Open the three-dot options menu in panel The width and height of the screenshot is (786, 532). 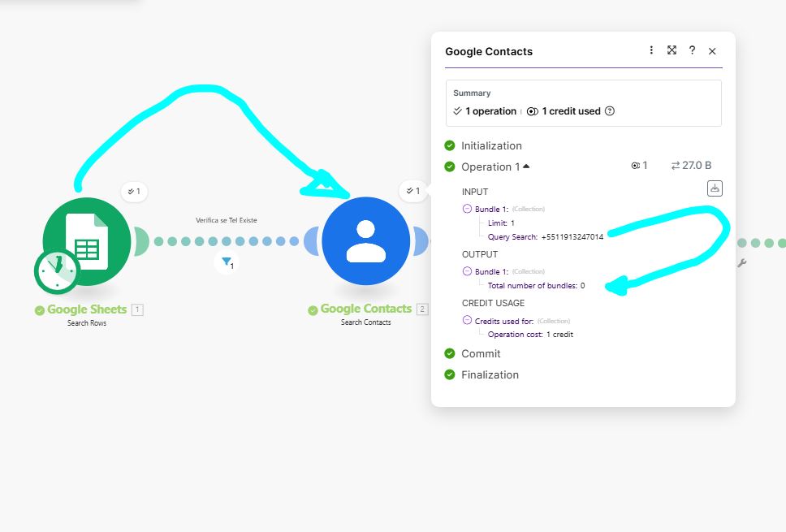click(651, 50)
